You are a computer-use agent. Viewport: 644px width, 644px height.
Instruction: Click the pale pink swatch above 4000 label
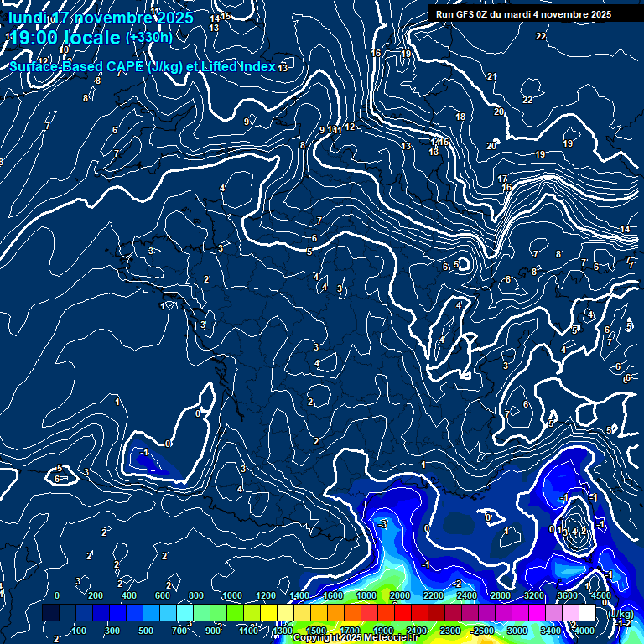click(570, 612)
